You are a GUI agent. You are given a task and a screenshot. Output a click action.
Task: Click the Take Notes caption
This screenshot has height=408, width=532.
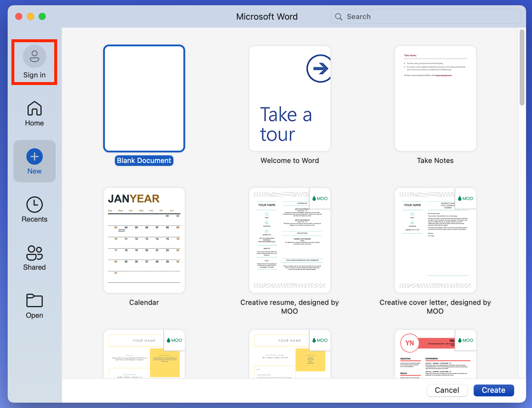[x=435, y=161]
